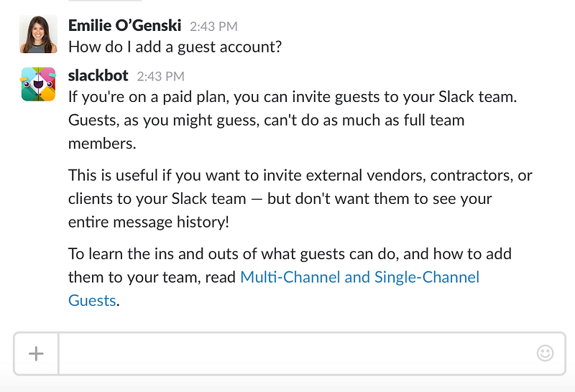Open Emilie O'Genski's name link
This screenshot has height=392, width=575.
pos(125,26)
